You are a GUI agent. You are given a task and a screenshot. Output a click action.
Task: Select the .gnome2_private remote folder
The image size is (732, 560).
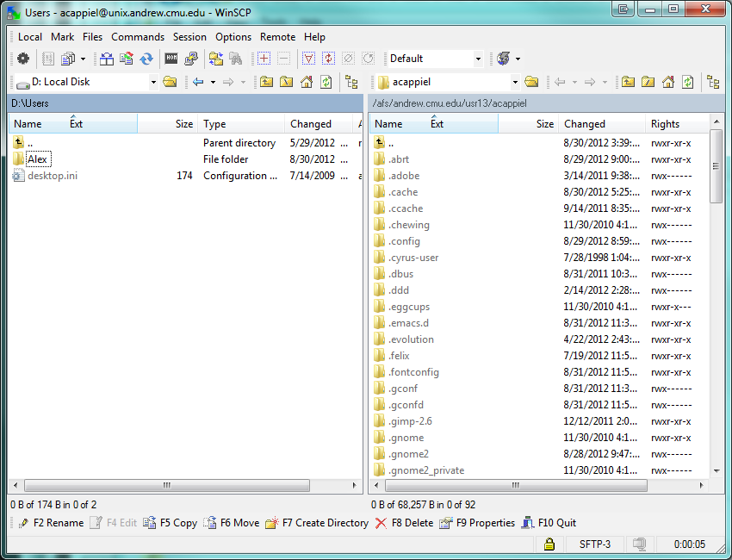pyautogui.click(x=426, y=470)
